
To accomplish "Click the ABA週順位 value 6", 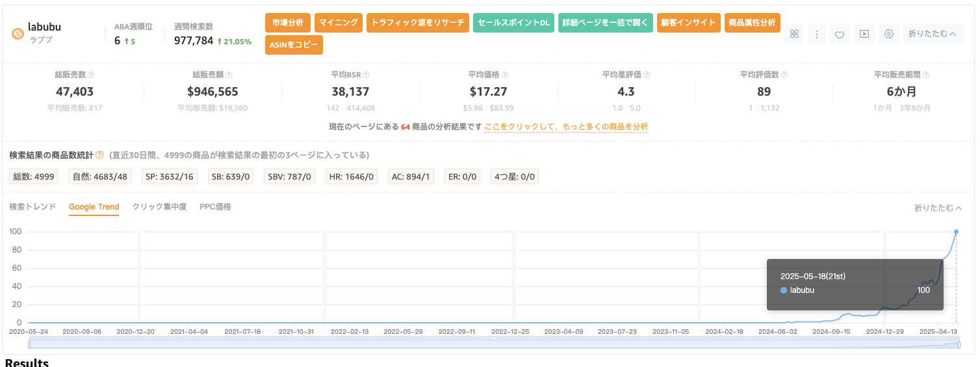I will pyautogui.click(x=118, y=40).
